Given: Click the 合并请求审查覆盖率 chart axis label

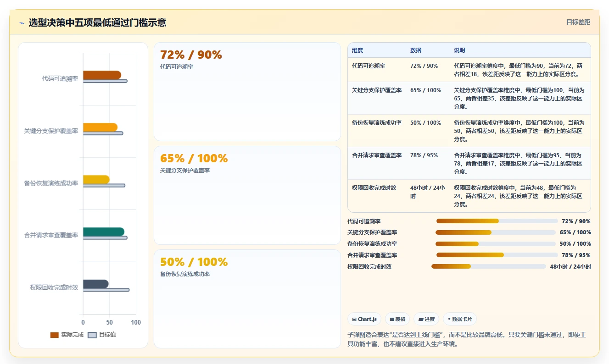Looking at the screenshot, I should click(x=51, y=235).
